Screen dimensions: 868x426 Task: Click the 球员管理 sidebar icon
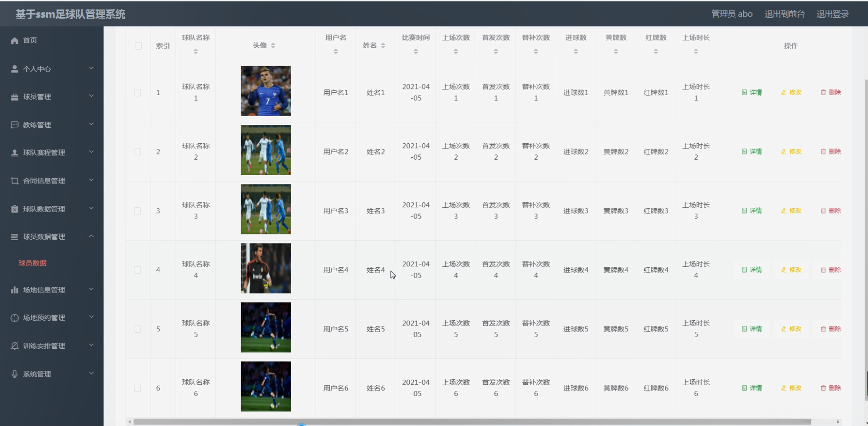point(15,97)
